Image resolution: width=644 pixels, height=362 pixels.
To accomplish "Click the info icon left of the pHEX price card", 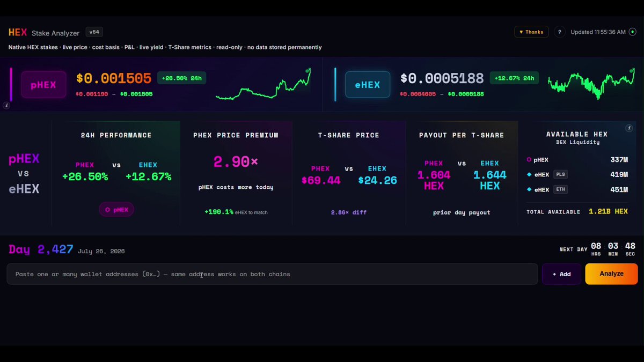I will point(6,106).
